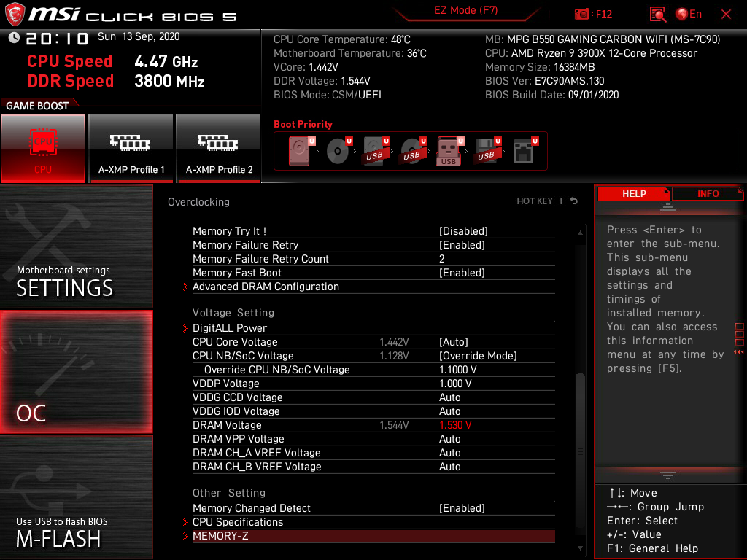Select the network boot device icon

[x=525, y=151]
